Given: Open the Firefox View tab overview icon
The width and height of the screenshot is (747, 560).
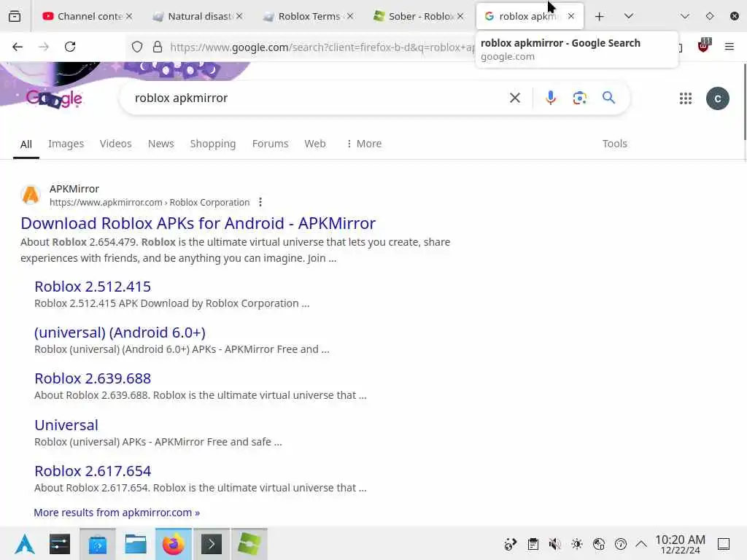Looking at the screenshot, I should 15,16.
